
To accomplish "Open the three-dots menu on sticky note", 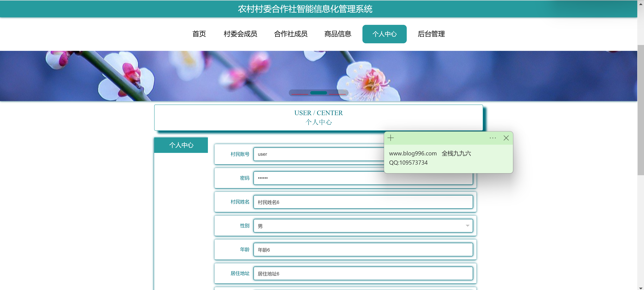I will tap(492, 138).
